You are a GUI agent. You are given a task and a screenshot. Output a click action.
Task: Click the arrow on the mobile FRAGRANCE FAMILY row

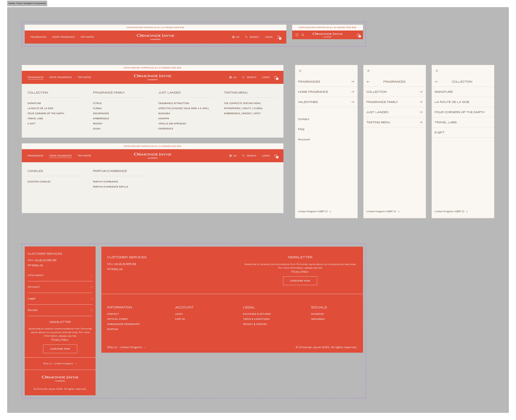421,102
